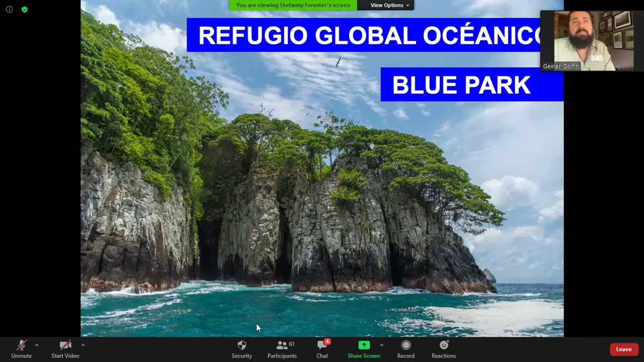This screenshot has width=644, height=362.
Task: Click the green Share Screen button
Action: click(x=364, y=349)
